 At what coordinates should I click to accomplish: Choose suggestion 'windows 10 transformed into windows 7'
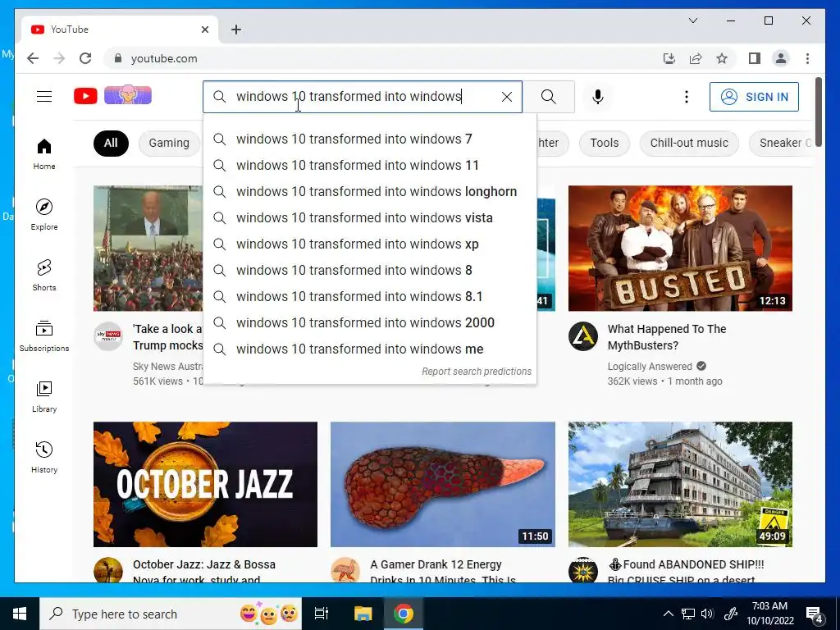(x=370, y=139)
